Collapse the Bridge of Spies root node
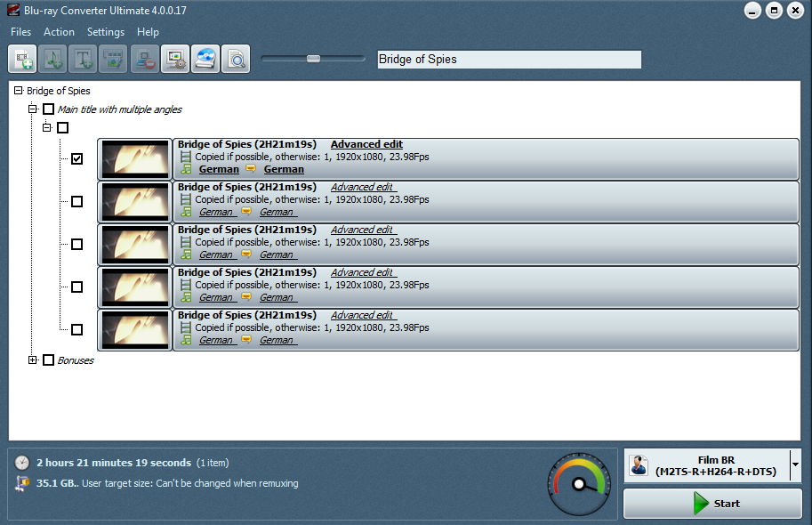 click(18, 90)
